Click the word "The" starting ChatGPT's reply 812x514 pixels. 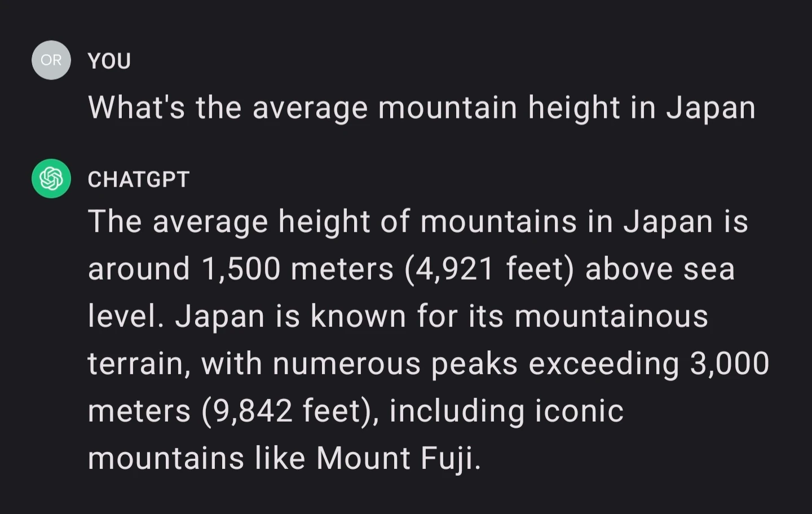(114, 221)
